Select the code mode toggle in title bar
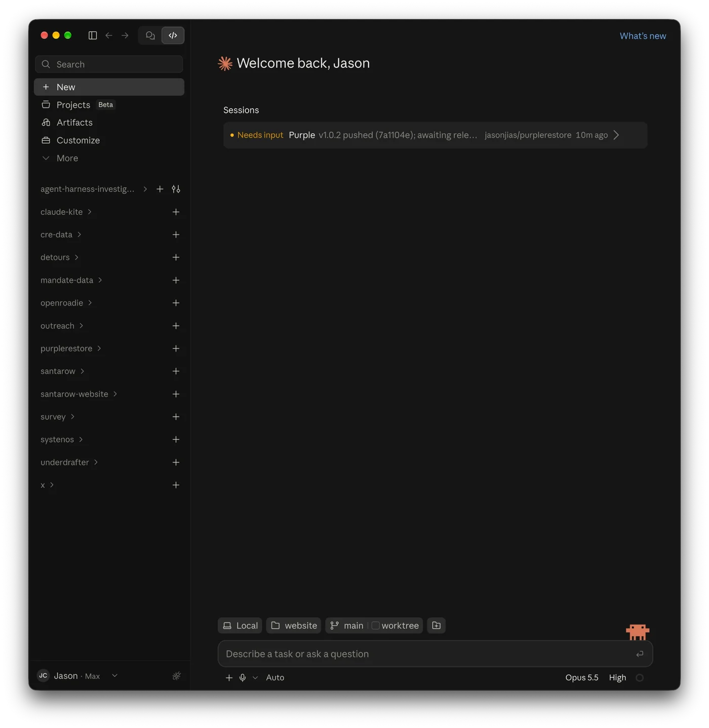Image resolution: width=709 pixels, height=728 pixels. [173, 35]
